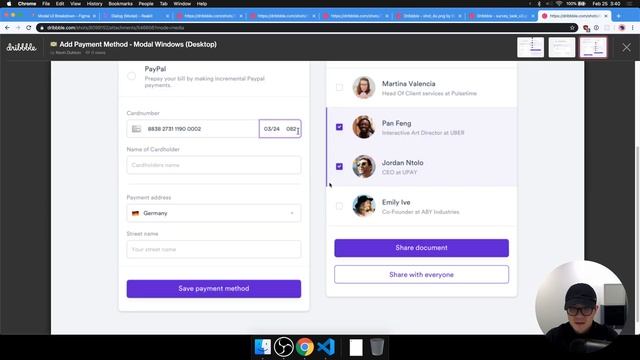Click Share with everyone button

point(422,275)
